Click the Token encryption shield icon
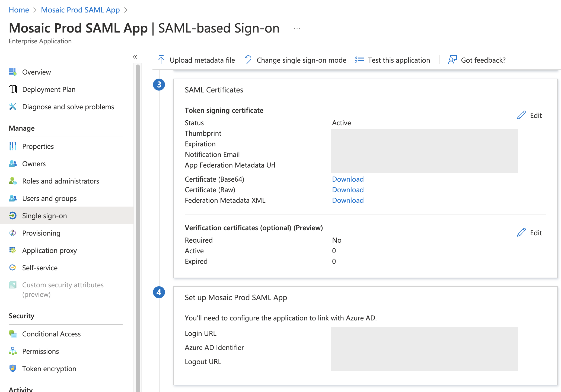 coord(12,368)
